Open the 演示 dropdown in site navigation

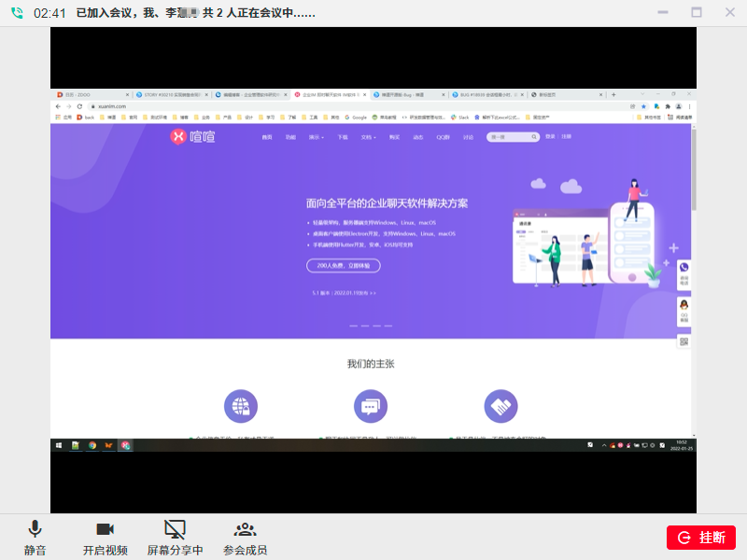pos(316,137)
